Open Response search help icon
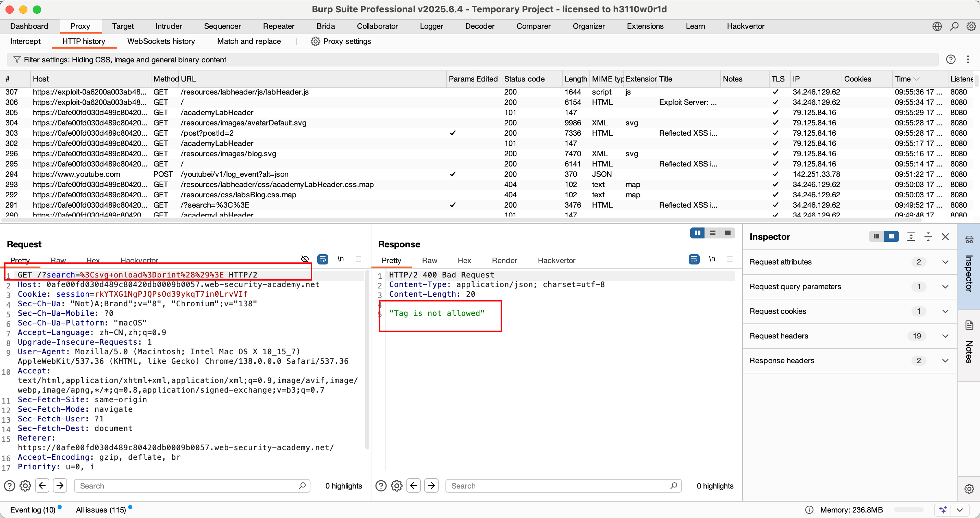Screen dimensions: 980x518 point(381,486)
